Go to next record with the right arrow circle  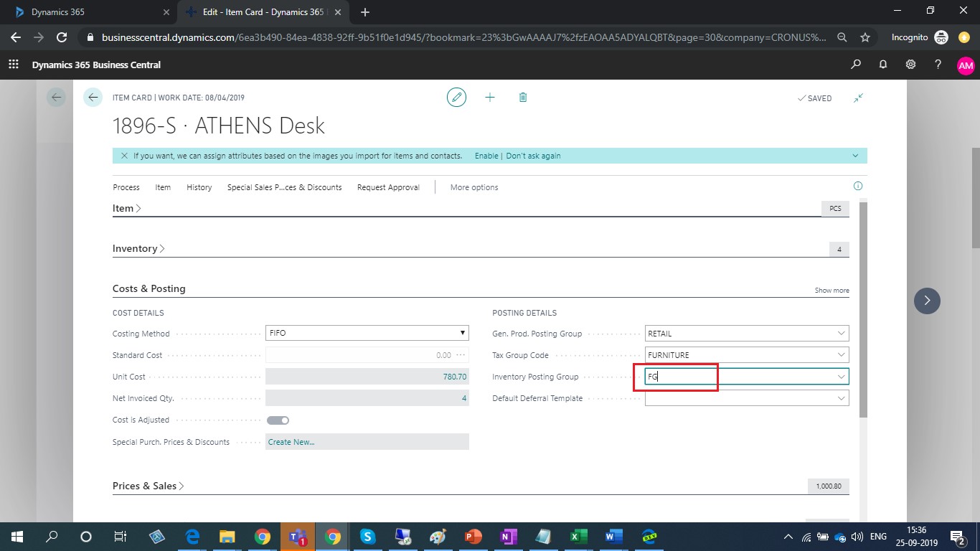[x=927, y=301]
